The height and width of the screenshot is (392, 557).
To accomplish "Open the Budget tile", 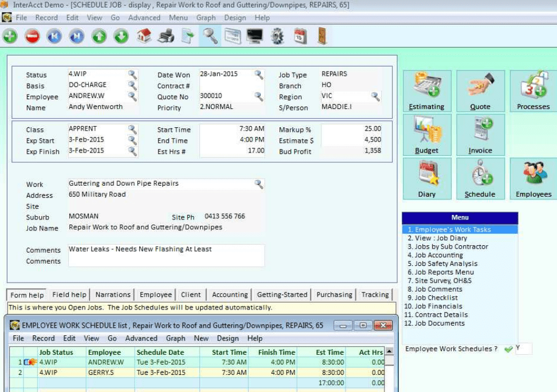I will point(427,135).
